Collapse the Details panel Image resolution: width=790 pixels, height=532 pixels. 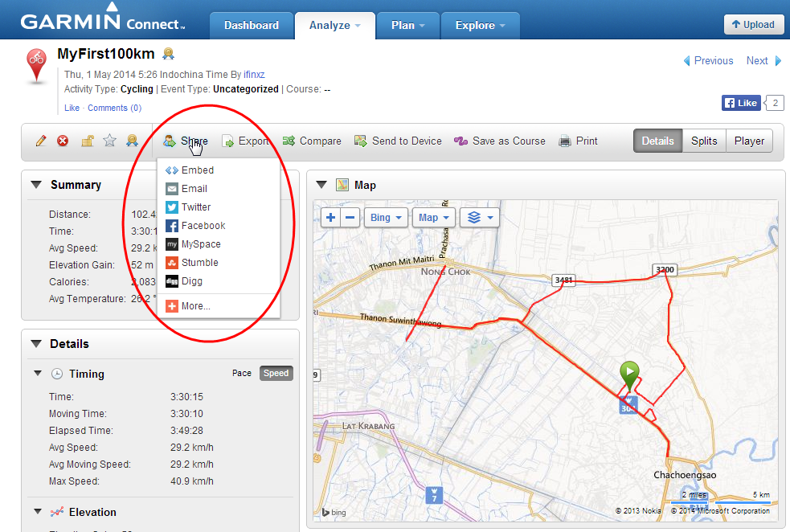36,344
